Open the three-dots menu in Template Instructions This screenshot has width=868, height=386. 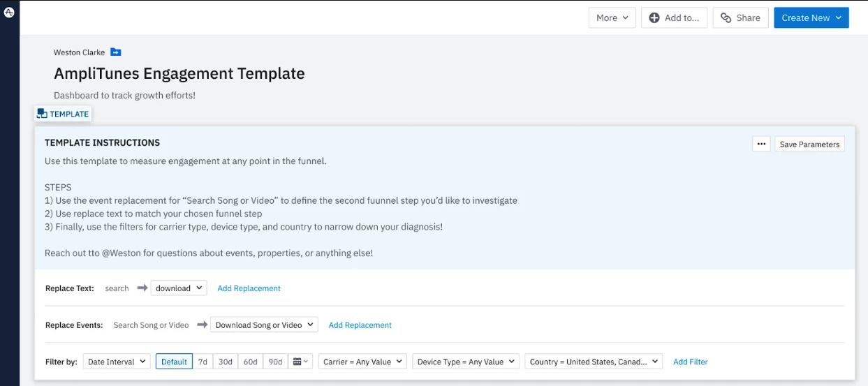[x=761, y=144]
